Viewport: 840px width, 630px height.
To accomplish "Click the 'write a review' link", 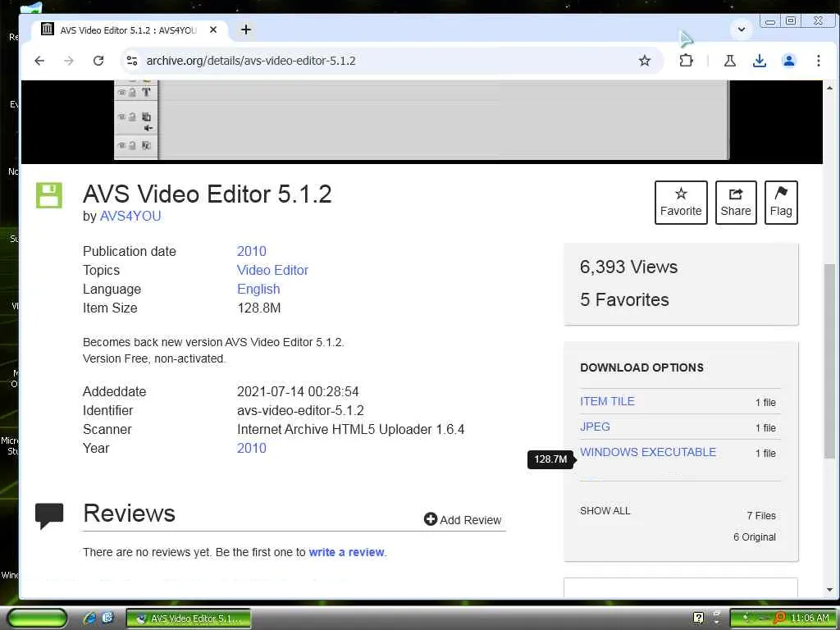I will [x=347, y=552].
